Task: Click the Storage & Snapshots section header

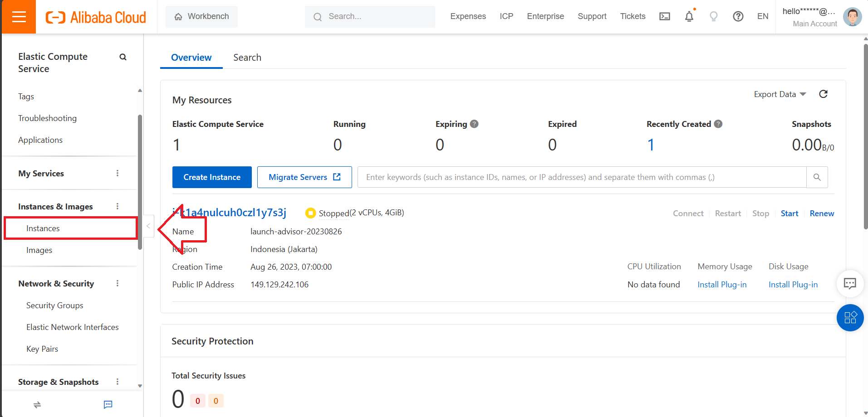Action: (x=58, y=382)
